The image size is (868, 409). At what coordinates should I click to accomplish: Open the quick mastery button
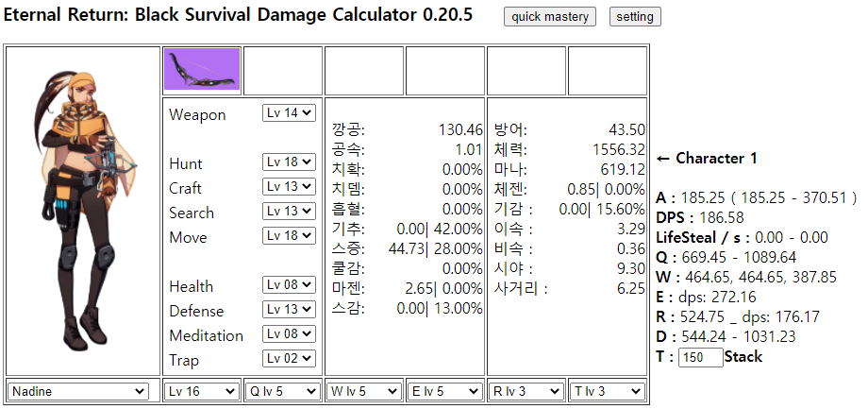pos(550,17)
